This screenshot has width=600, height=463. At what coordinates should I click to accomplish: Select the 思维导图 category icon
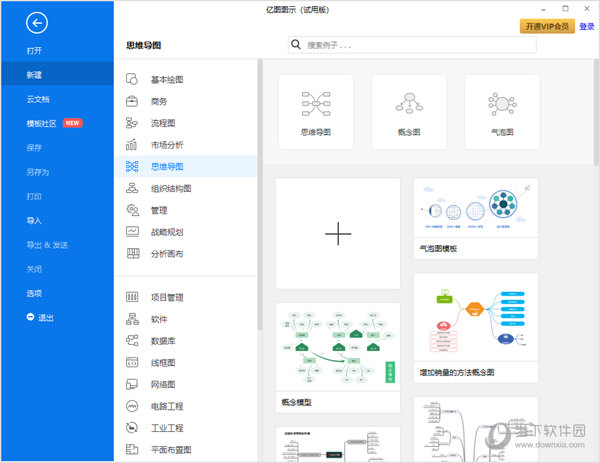tap(132, 166)
